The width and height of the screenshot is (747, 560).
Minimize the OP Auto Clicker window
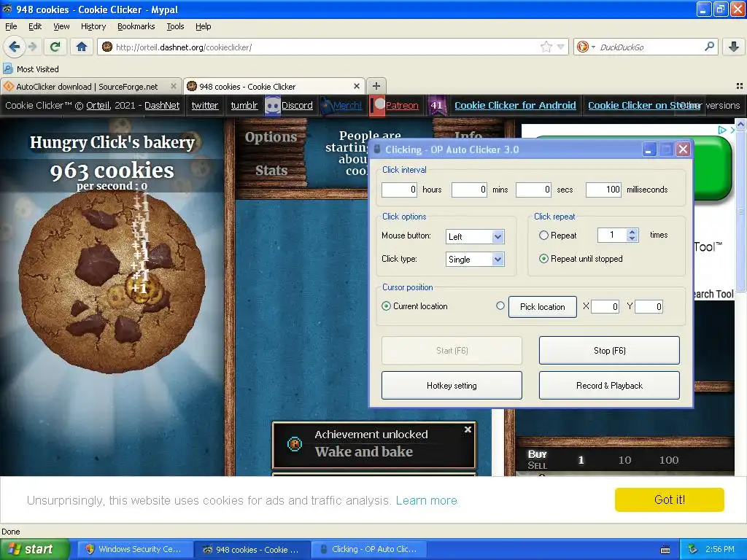[x=649, y=149]
